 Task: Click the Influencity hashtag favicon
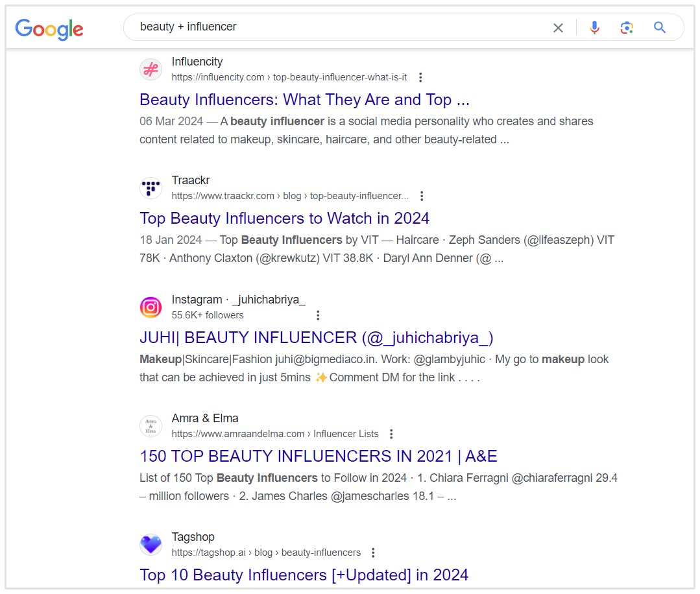tap(151, 69)
